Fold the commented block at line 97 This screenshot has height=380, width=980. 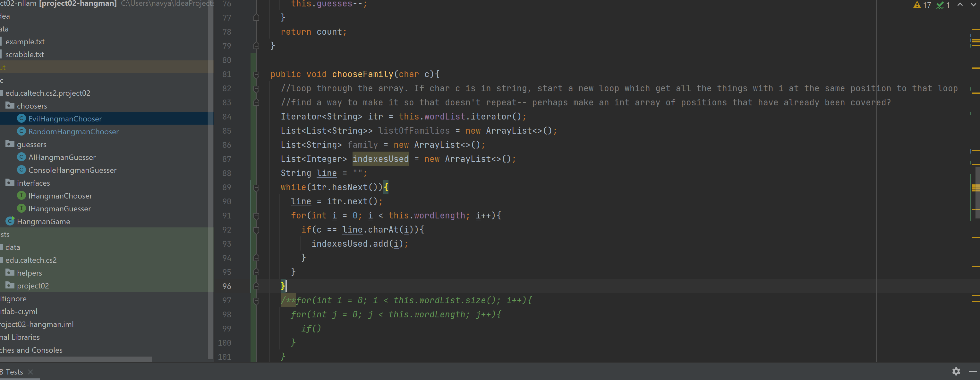click(x=256, y=300)
